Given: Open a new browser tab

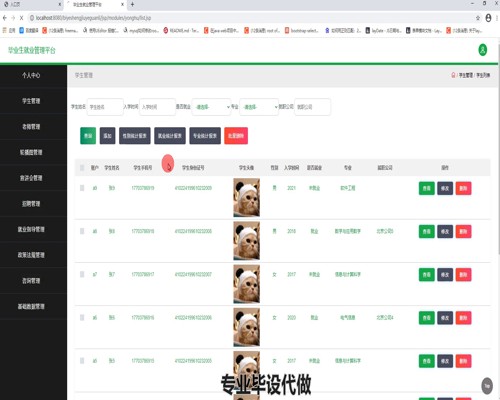Looking at the screenshot, I should coord(132,4).
